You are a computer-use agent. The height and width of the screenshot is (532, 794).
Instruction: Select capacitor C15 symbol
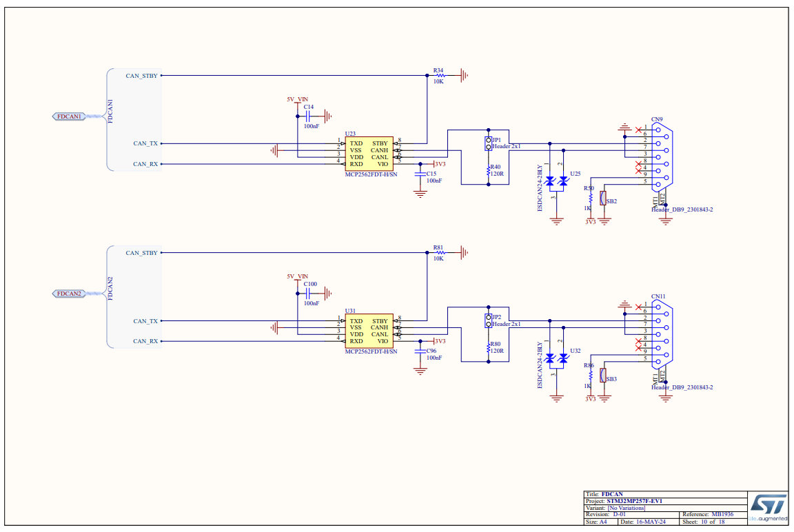(420, 174)
